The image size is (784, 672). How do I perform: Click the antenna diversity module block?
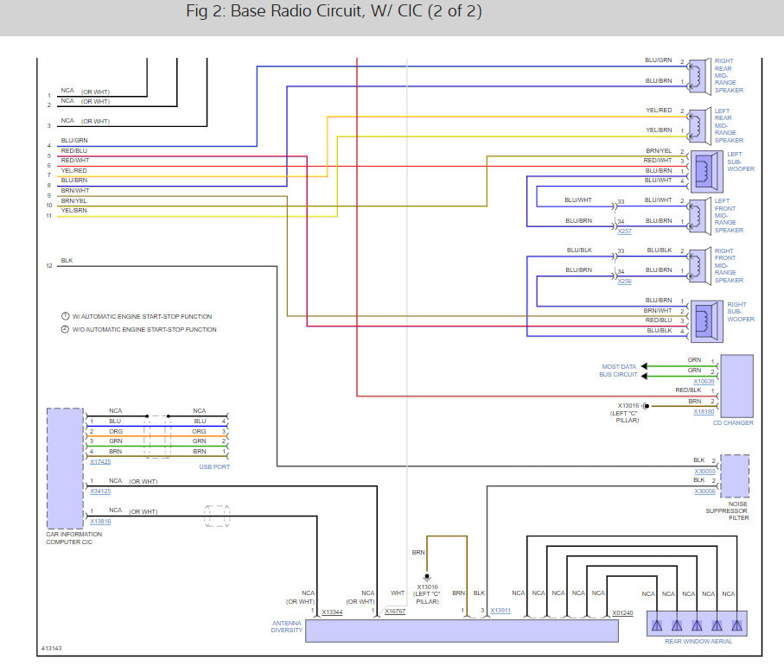(462, 631)
